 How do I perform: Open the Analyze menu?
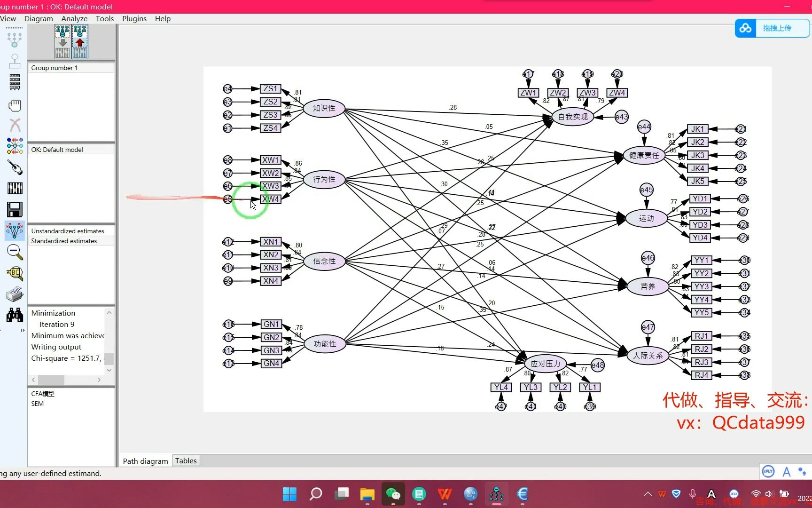coord(74,18)
